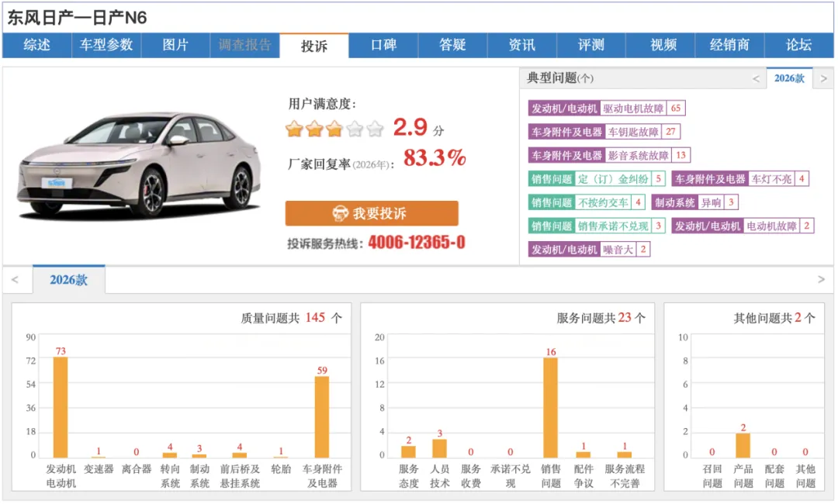
Task: Click the 车身附件及电器 bar showing 59
Action: [322, 417]
